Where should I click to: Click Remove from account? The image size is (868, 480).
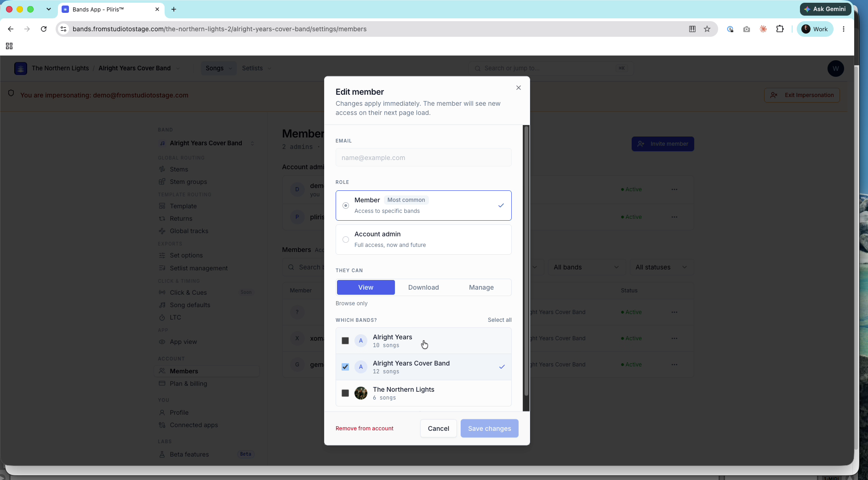tap(365, 429)
